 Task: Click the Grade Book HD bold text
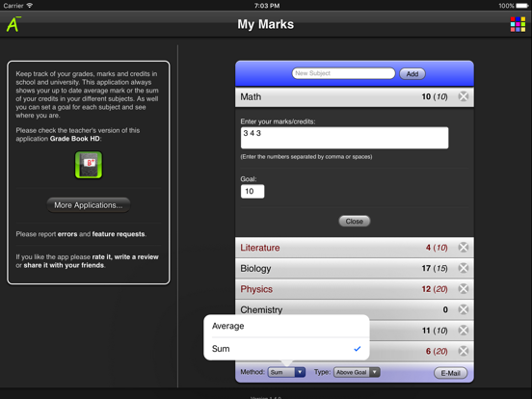point(74,139)
